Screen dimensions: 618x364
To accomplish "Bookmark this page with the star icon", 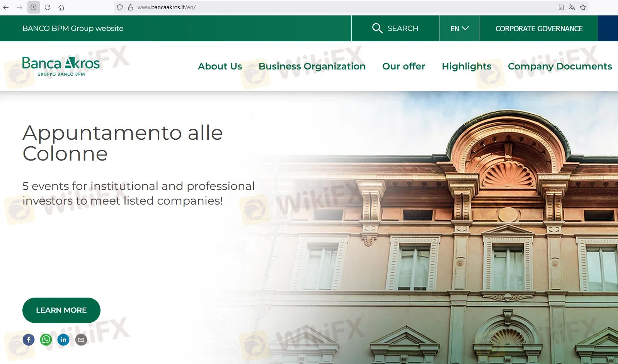I will coord(583,7).
